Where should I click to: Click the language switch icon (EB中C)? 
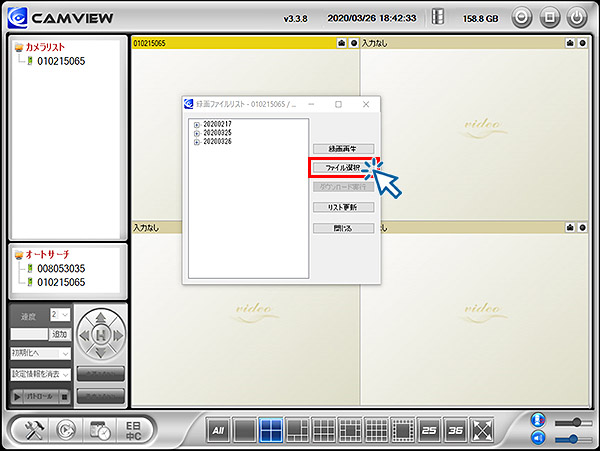point(132,430)
